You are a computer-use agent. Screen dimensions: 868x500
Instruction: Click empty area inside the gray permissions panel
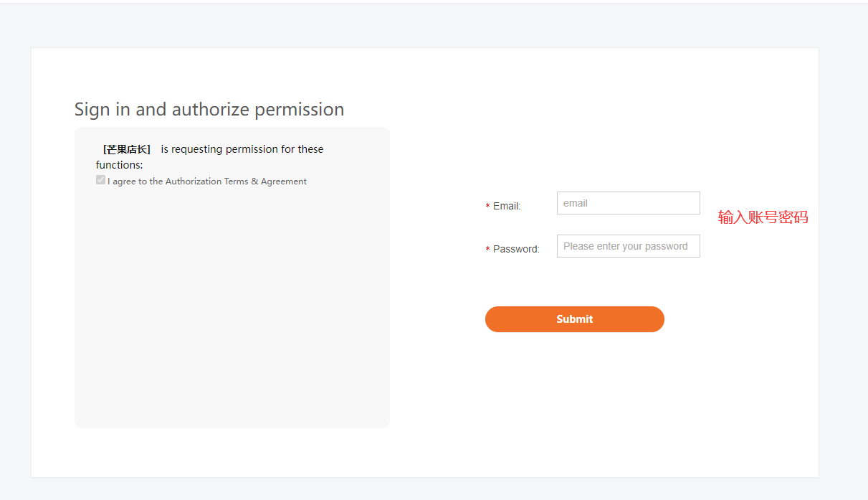pos(232,308)
